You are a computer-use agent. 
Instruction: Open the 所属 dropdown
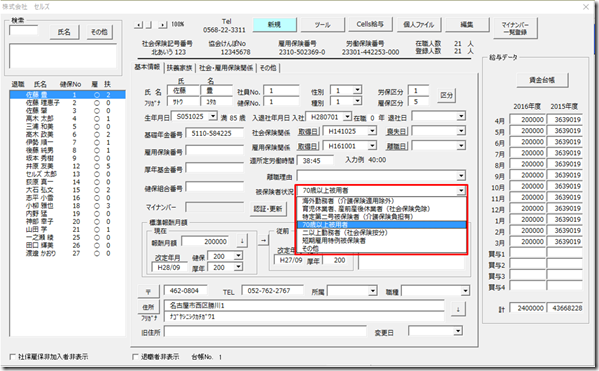point(373,291)
